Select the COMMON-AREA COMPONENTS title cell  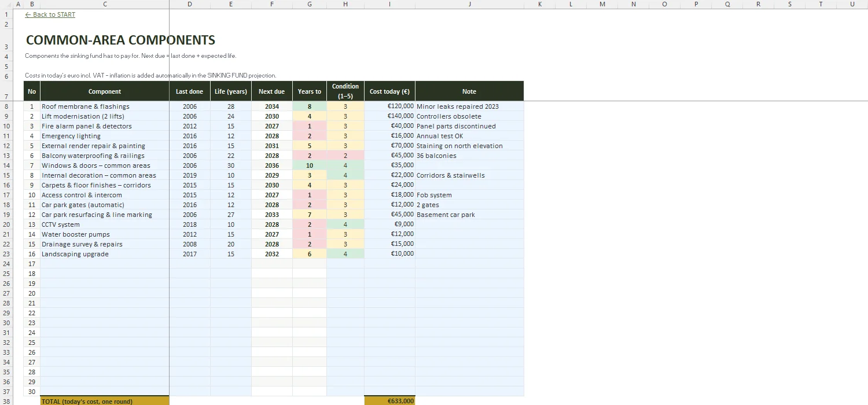click(120, 41)
